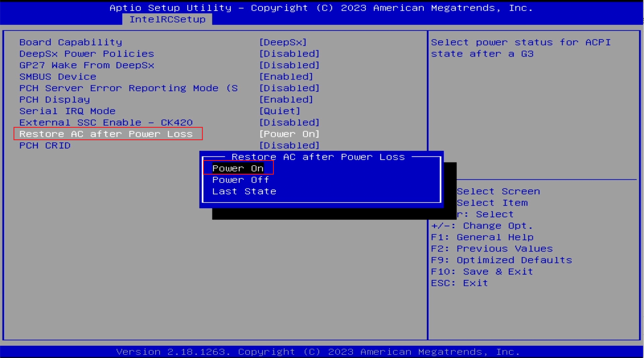The image size is (644, 358).
Task: Click the F2: Previous Values hint
Action: coord(492,249)
